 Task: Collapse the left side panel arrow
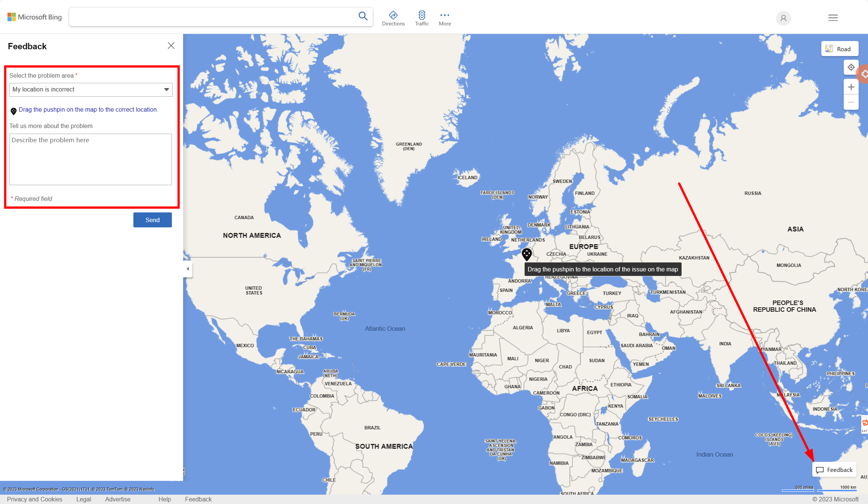188,269
